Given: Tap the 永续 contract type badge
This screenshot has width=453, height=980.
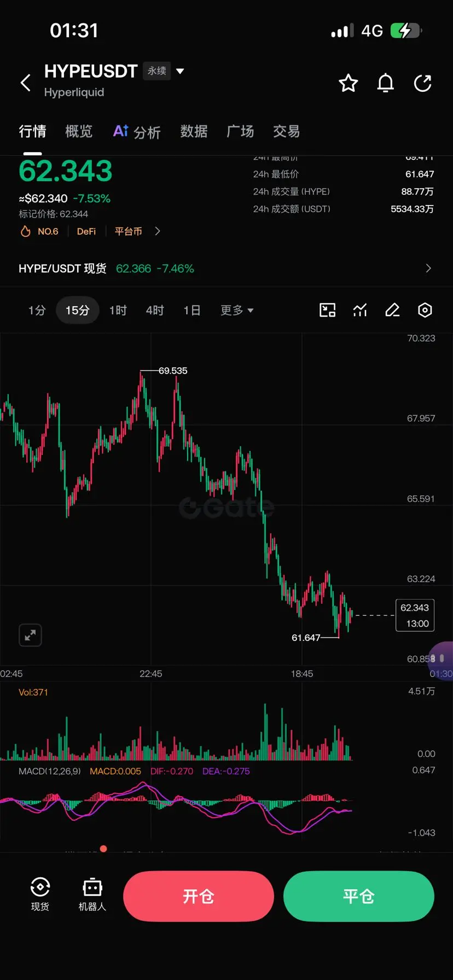Looking at the screenshot, I should tap(157, 71).
